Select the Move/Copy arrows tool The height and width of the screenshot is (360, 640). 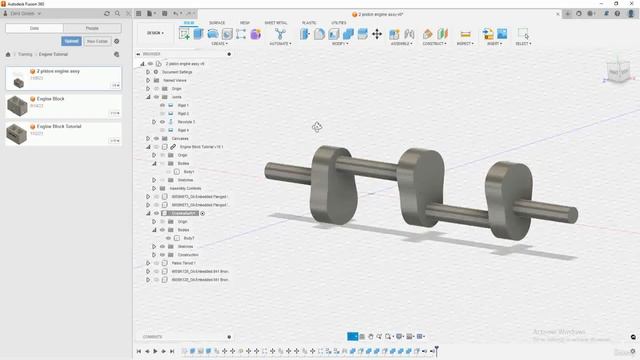click(377, 34)
